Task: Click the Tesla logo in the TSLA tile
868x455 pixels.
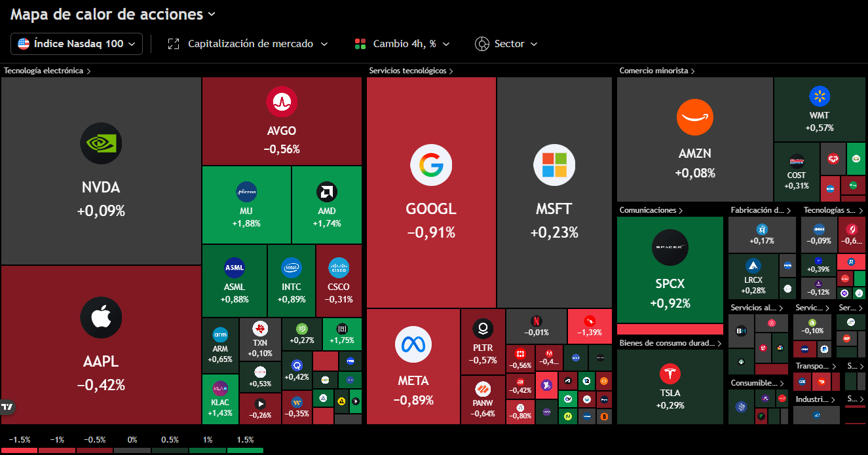Action: [x=670, y=375]
